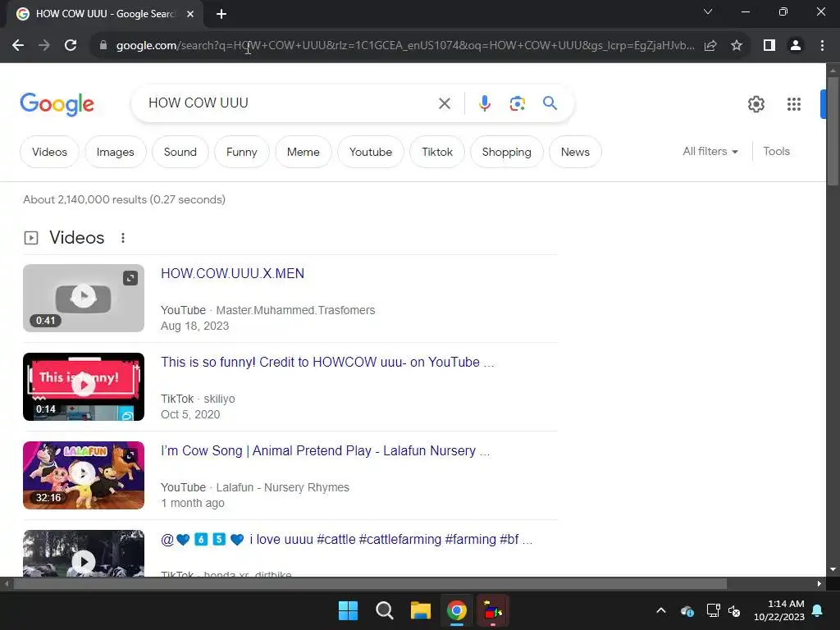Search by image with Lens icon
Image resolution: width=840 pixels, height=630 pixels.
[517, 103]
